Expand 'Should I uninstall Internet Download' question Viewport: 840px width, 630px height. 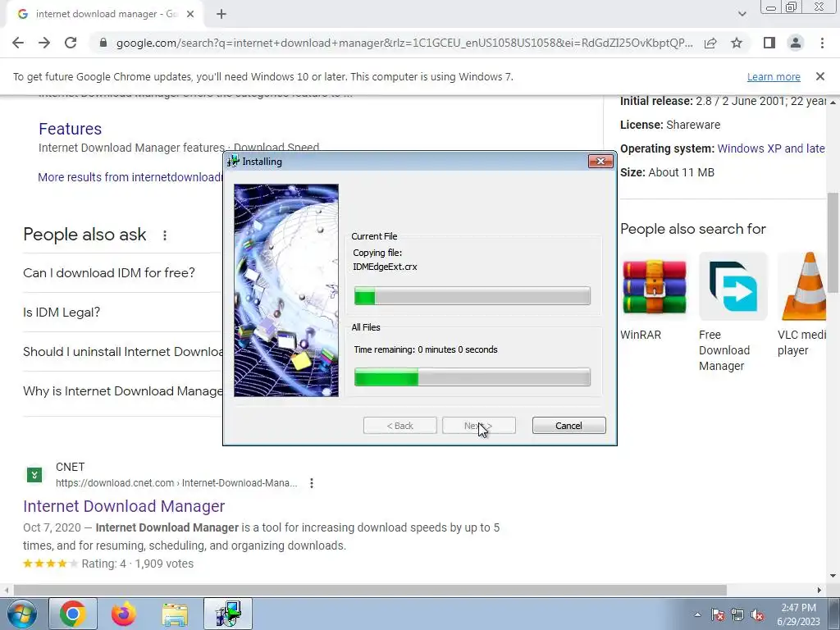click(x=123, y=351)
